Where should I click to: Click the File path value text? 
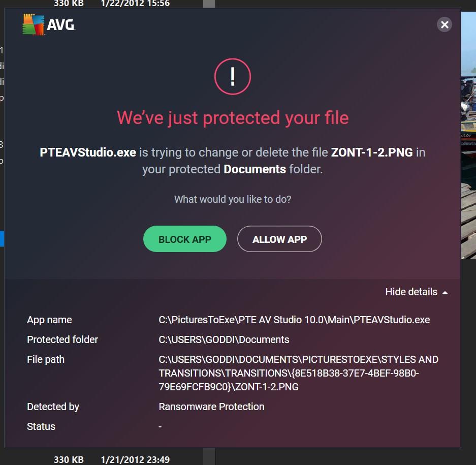click(x=298, y=373)
